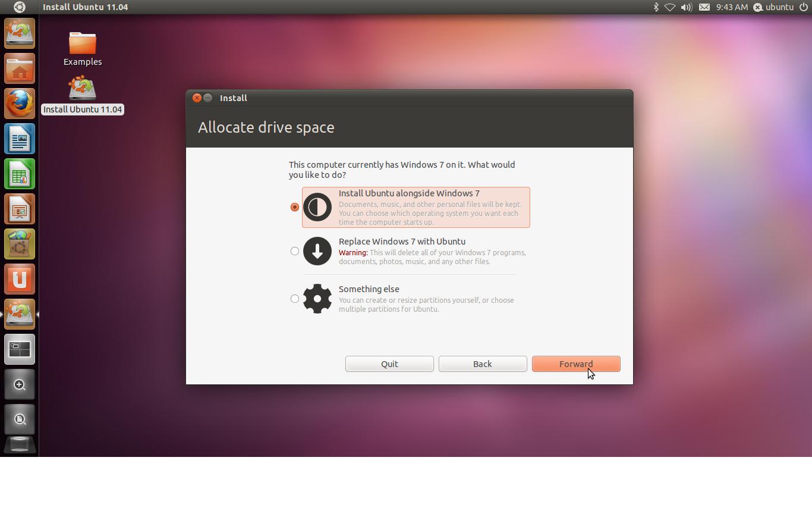The height and width of the screenshot is (523, 812).
Task: Open the power session menu
Action: coord(803,7)
